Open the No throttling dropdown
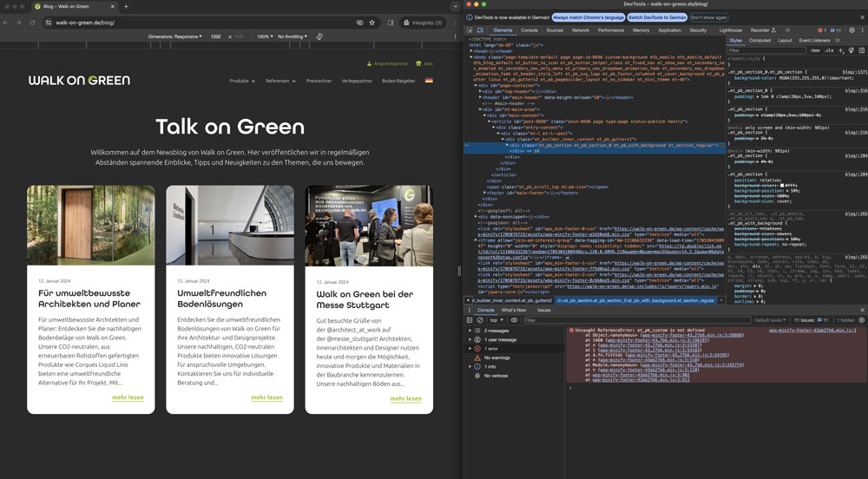This screenshot has width=868, height=479. click(293, 36)
